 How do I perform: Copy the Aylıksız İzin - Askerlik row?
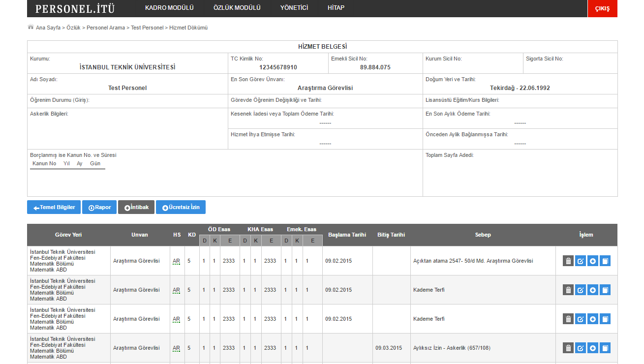tap(605, 348)
